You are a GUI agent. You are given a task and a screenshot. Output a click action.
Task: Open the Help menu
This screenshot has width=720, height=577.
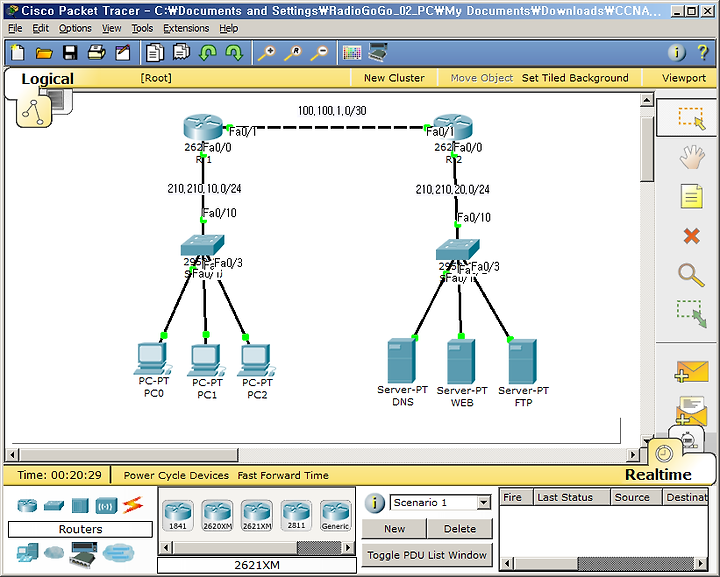(x=229, y=28)
